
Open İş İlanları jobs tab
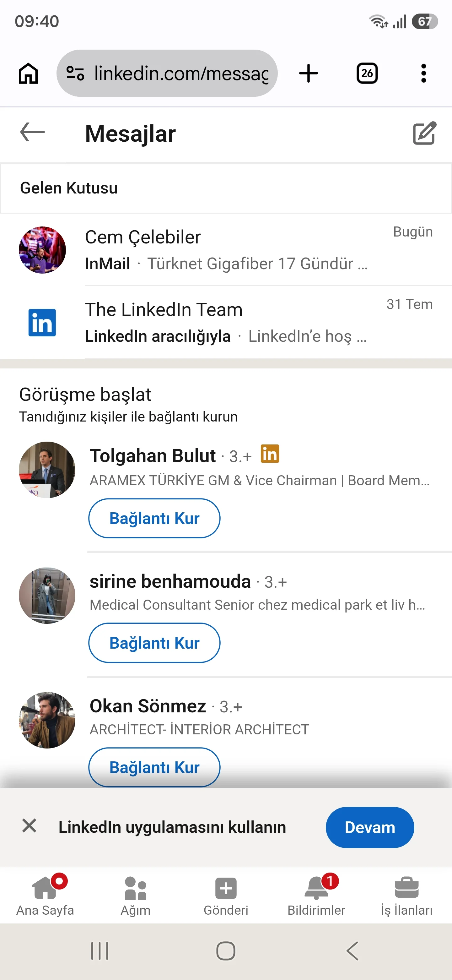pyautogui.click(x=407, y=895)
